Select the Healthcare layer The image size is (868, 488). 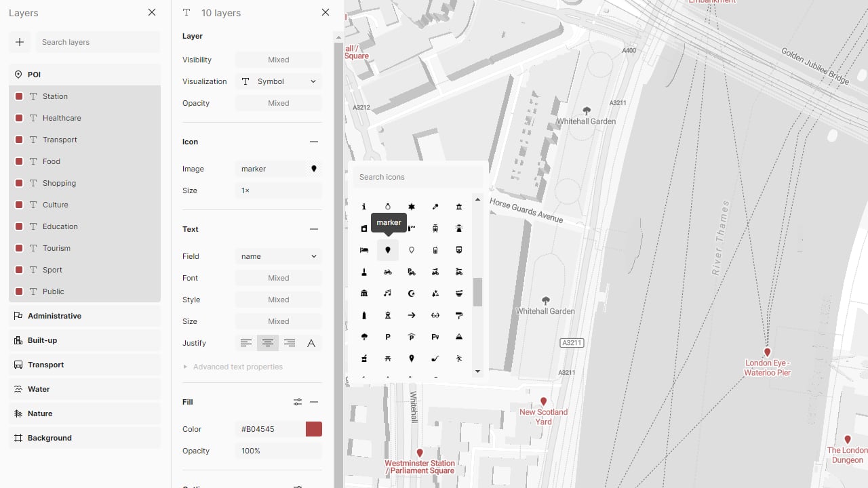(x=85, y=118)
